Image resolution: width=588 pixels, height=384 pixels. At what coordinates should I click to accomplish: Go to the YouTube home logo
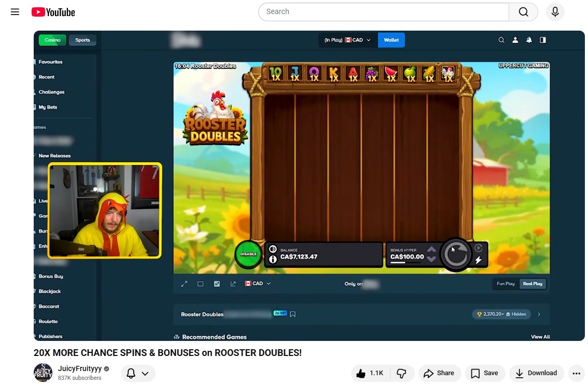point(53,12)
